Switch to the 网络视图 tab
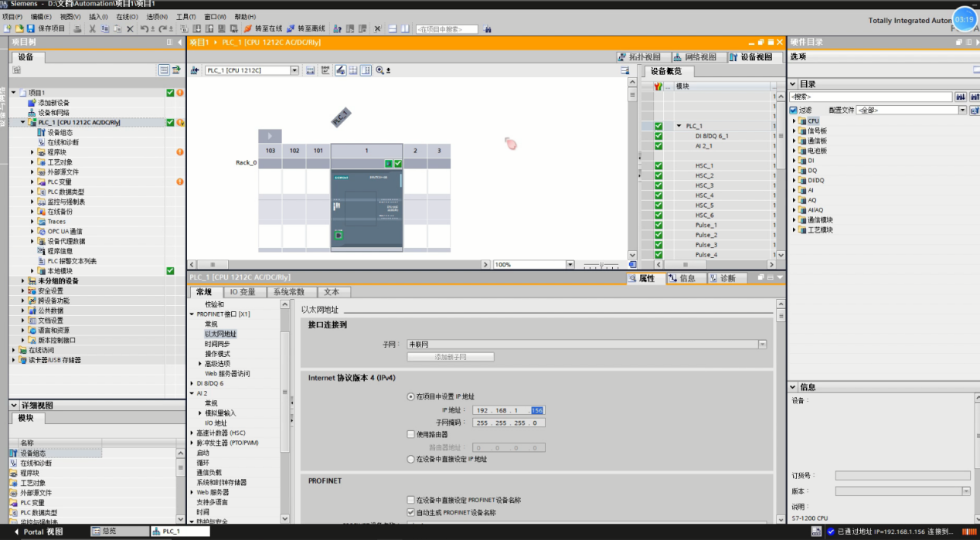The width and height of the screenshot is (980, 540). pos(695,57)
